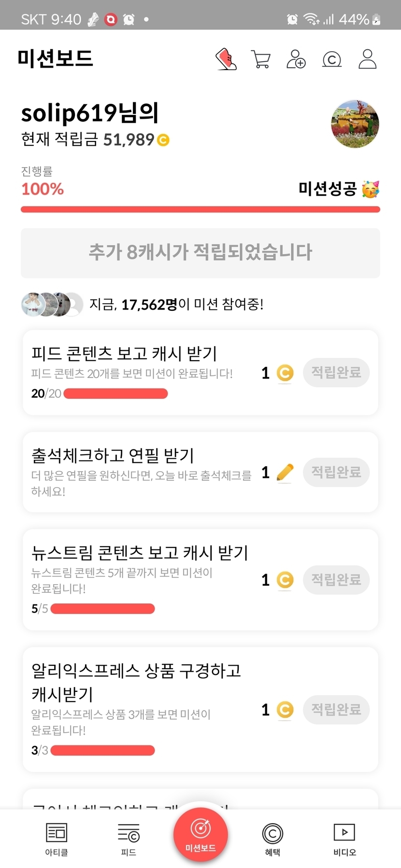The height and width of the screenshot is (868, 401).
Task: Tap the red sneaker icon in header
Action: (x=226, y=59)
